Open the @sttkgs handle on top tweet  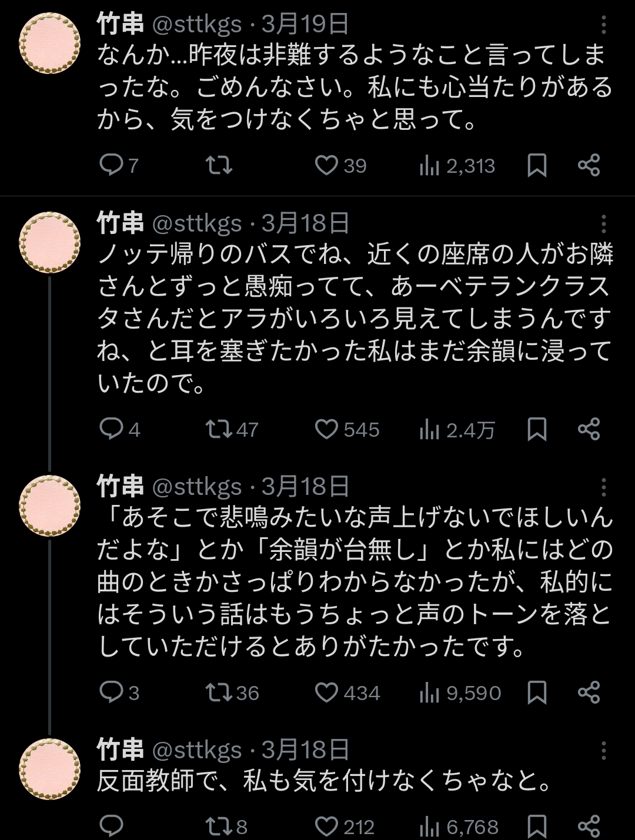tap(197, 25)
